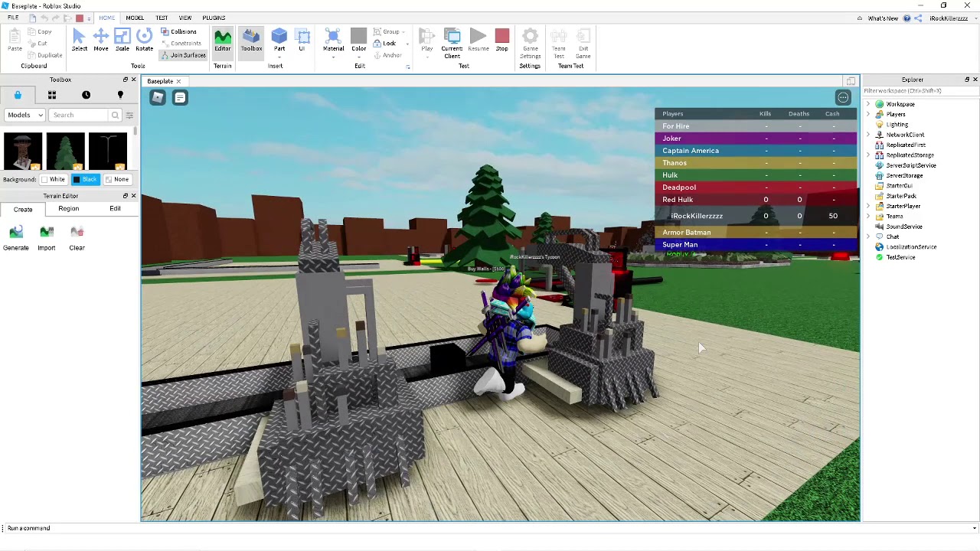Click the Current Client view button
The image size is (980, 551).
click(x=452, y=44)
